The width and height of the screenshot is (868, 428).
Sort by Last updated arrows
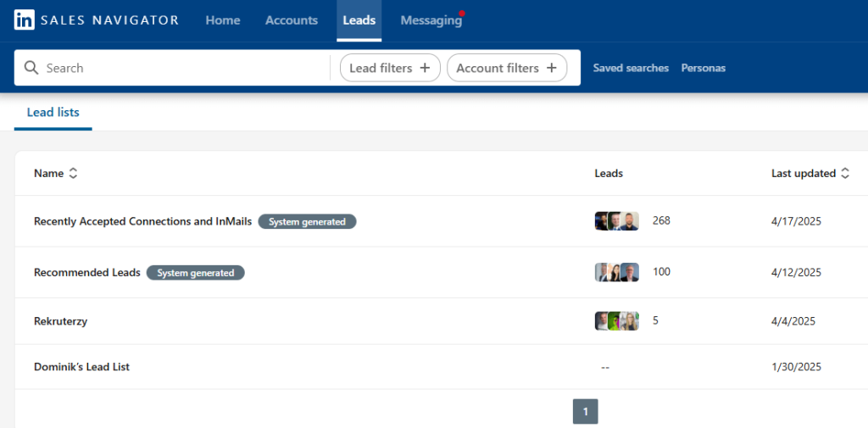[845, 173]
